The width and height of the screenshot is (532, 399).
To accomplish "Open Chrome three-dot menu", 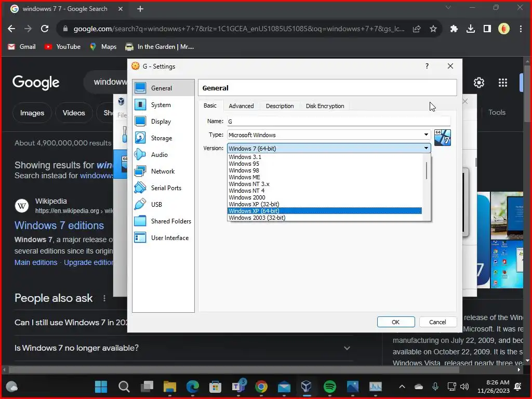I will [x=521, y=29].
